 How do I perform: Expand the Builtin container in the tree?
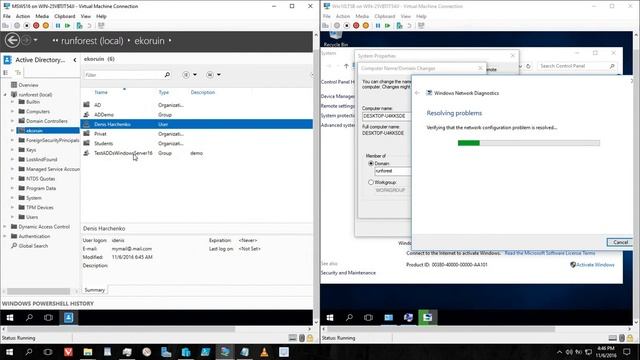(12, 102)
